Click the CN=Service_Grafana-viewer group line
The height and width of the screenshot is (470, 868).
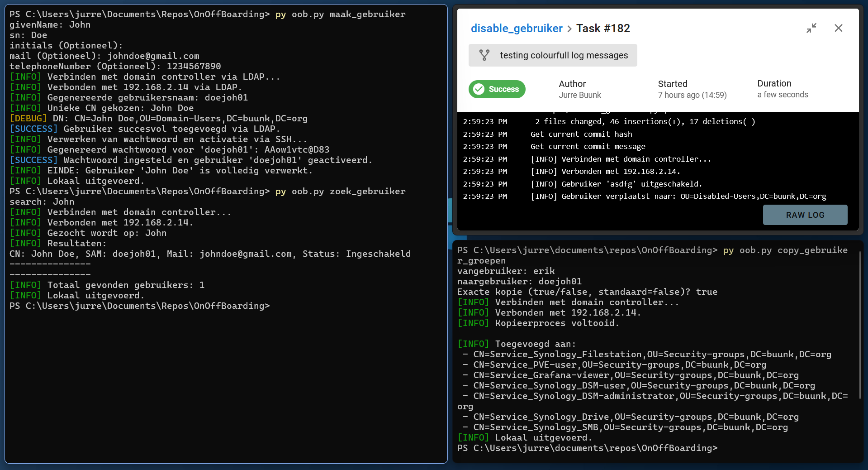pos(636,375)
